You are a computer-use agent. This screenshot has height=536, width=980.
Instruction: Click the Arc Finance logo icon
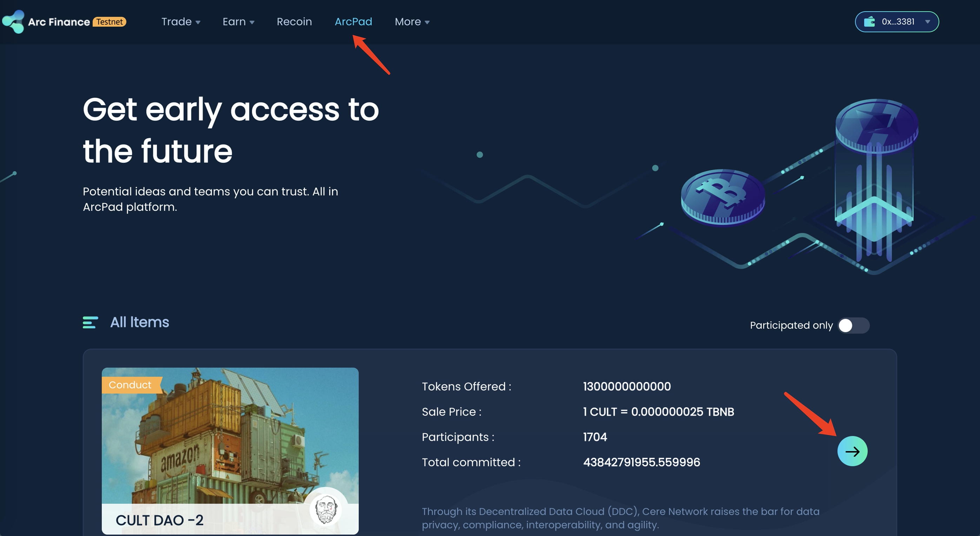(x=13, y=22)
